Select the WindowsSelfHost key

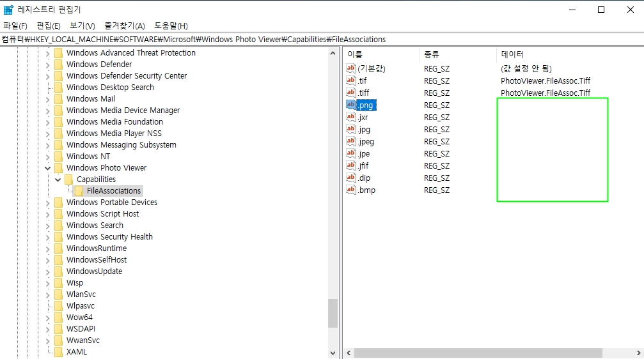(x=97, y=260)
